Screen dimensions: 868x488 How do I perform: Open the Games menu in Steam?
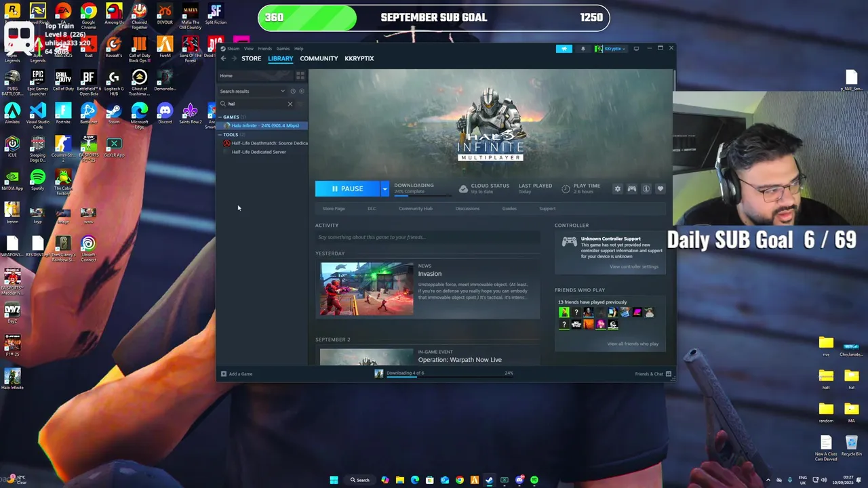click(x=283, y=49)
